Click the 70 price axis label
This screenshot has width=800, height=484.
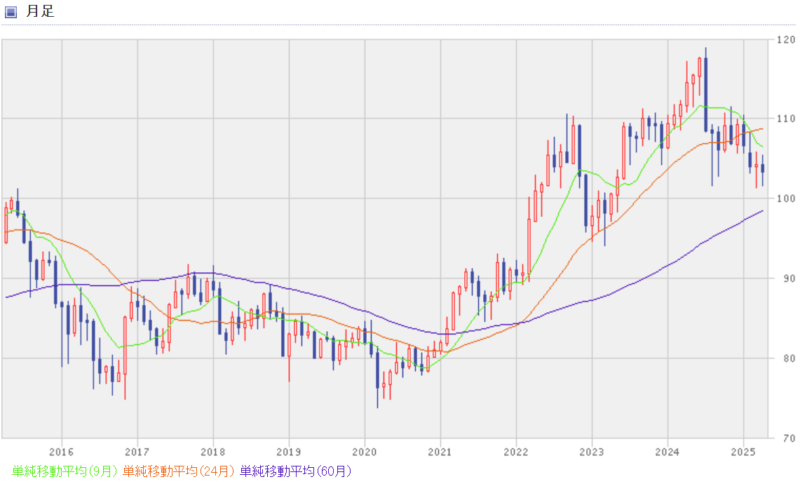click(x=789, y=438)
